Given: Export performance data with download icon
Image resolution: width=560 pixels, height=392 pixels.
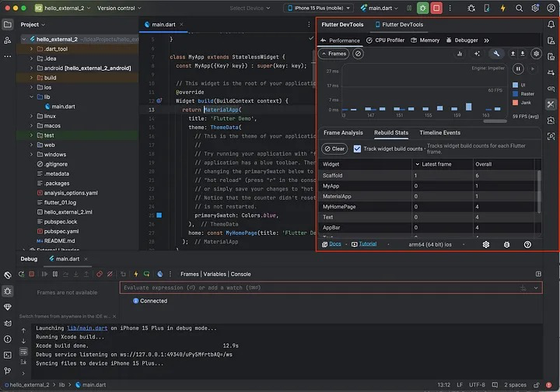Looking at the screenshot, I should 523,54.
